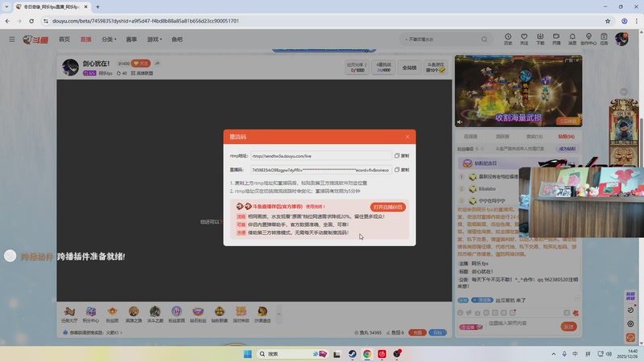Image resolution: width=644 pixels, height=362 pixels.
Task: Switch to 在线榜 tab
Action: click(470, 136)
